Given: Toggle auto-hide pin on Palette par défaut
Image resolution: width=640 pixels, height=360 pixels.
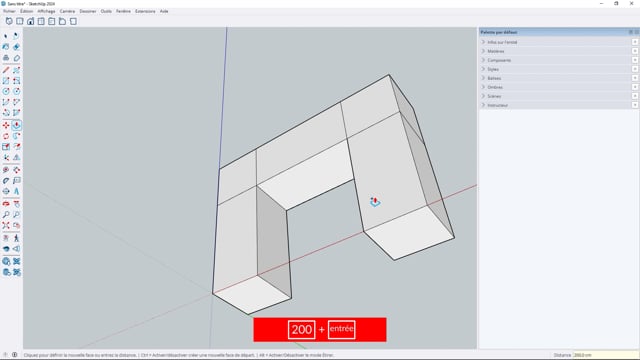Looking at the screenshot, I should (631, 32).
